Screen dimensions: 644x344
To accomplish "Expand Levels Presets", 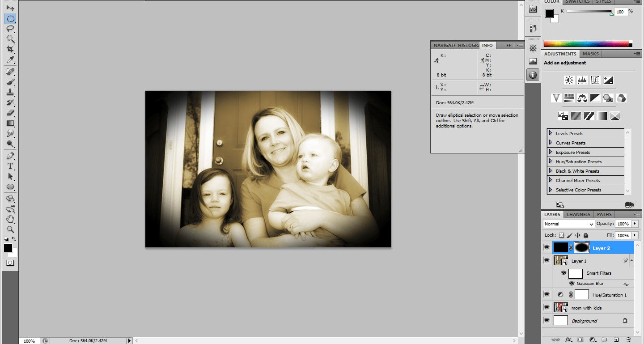I will 551,133.
